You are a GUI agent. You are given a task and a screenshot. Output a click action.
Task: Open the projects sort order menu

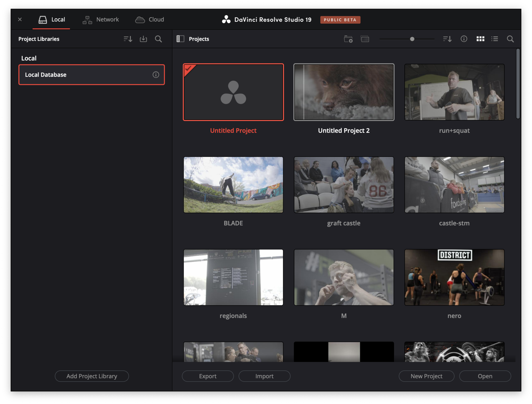447,39
